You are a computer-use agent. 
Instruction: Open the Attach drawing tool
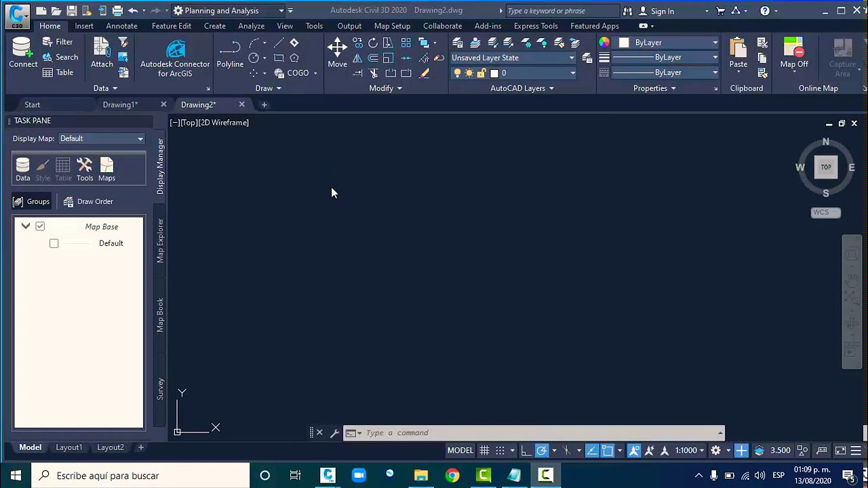[x=102, y=52]
